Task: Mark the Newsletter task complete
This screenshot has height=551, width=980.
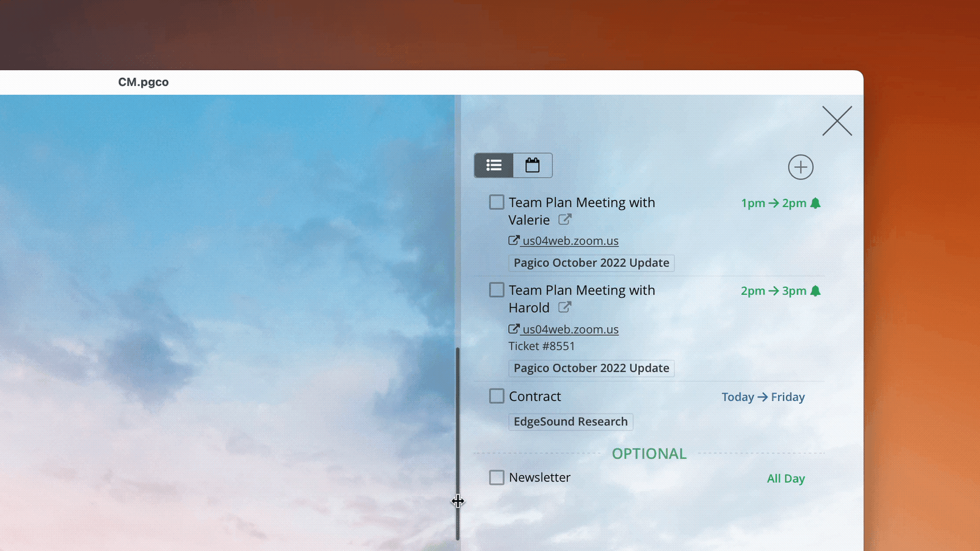Action: (x=496, y=477)
